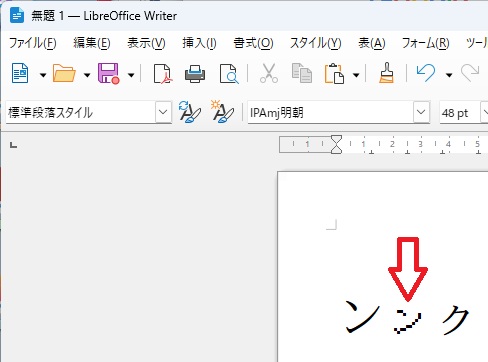
Task: Open the ファイル(F) menu
Action: click(x=32, y=43)
